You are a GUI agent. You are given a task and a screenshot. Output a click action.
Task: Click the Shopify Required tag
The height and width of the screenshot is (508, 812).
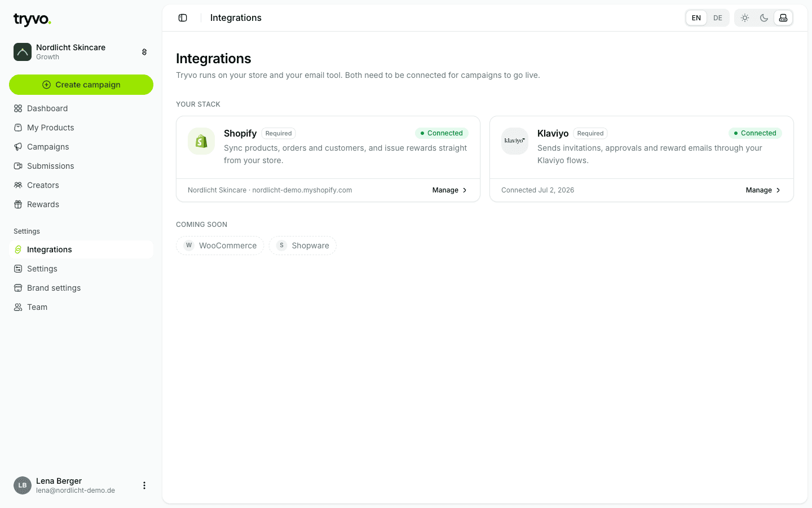point(279,134)
